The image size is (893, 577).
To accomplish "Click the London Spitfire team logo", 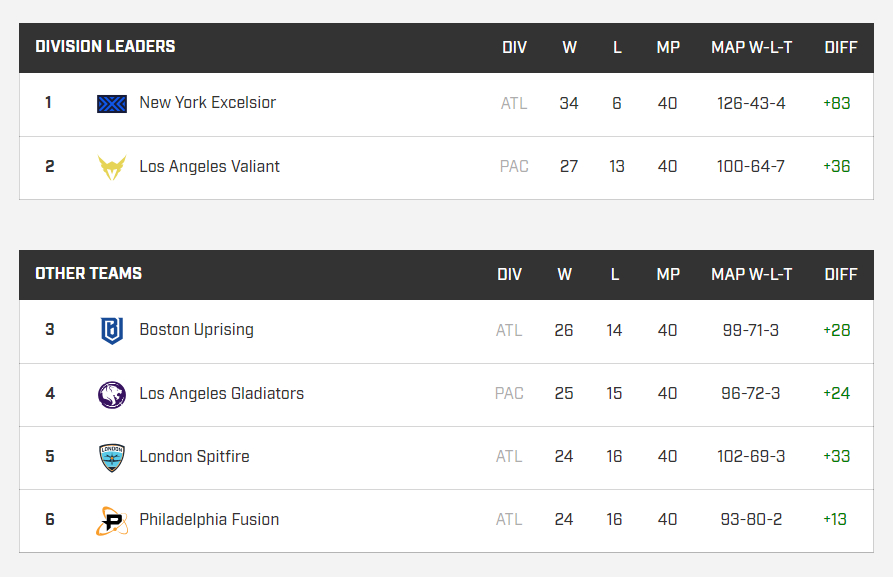I will [x=112, y=457].
